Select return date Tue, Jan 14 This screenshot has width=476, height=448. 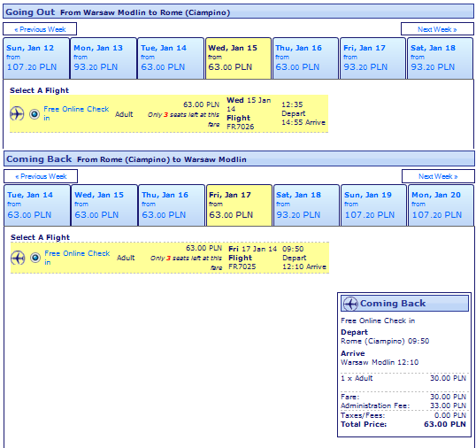pyautogui.click(x=37, y=205)
